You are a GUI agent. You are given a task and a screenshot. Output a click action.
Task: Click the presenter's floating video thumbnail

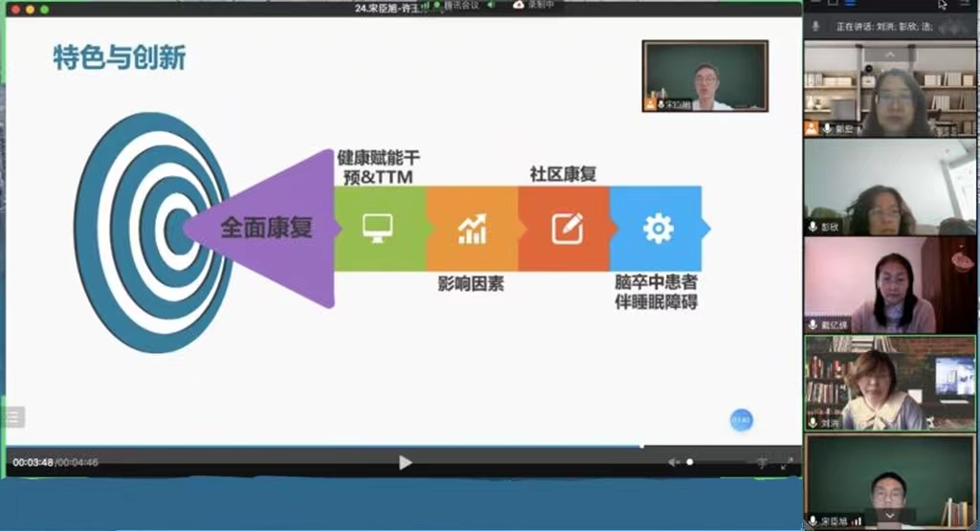click(x=705, y=77)
